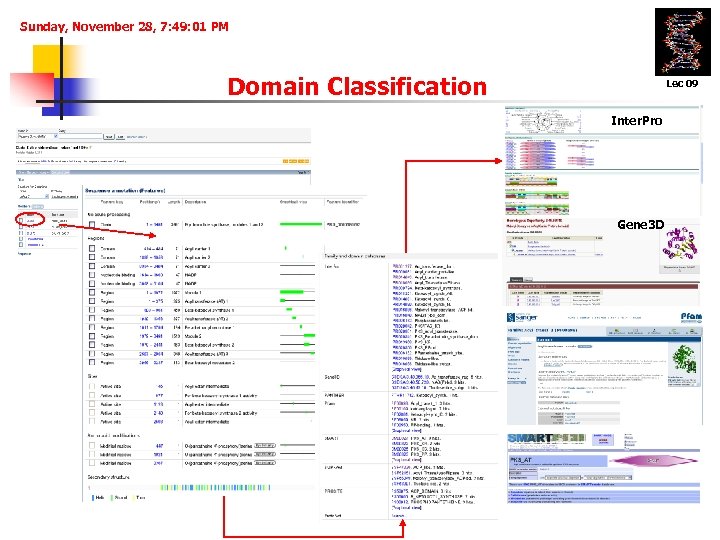Select the Acyl carrier 1 domain checkbox

(92, 248)
